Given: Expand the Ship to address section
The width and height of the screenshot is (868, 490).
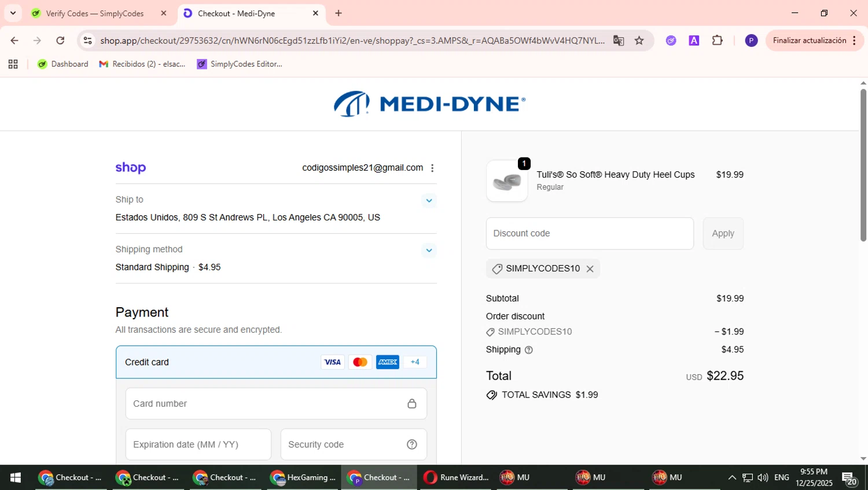Looking at the screenshot, I should pyautogui.click(x=429, y=201).
